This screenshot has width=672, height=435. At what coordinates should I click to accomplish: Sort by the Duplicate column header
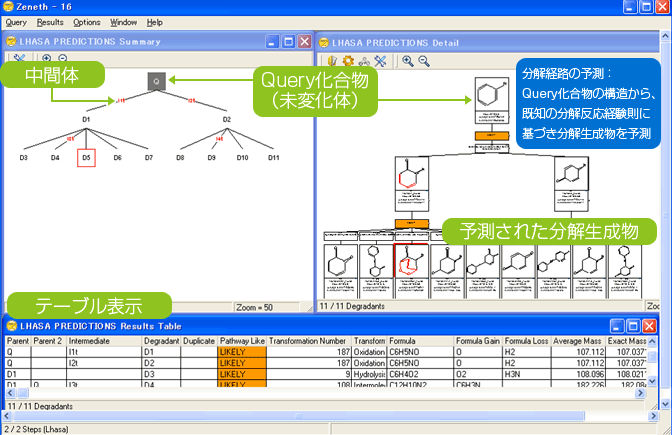point(199,341)
